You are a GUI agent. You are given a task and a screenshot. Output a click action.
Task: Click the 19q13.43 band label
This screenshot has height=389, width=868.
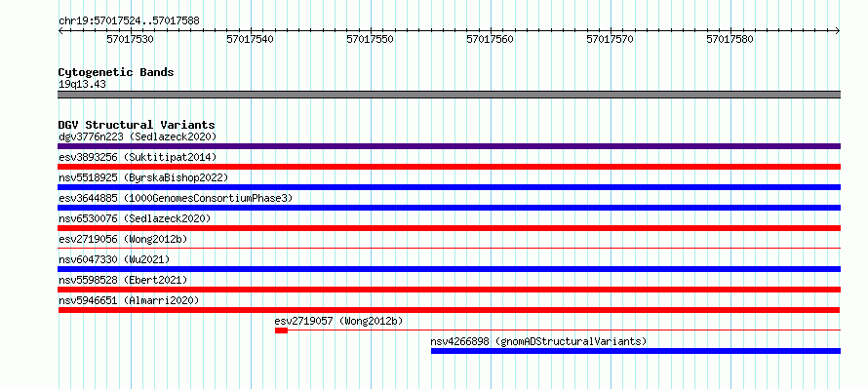pyautogui.click(x=82, y=85)
